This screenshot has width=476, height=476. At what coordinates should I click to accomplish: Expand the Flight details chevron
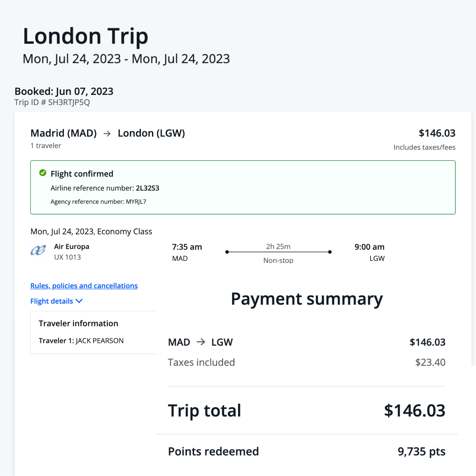[79, 301]
